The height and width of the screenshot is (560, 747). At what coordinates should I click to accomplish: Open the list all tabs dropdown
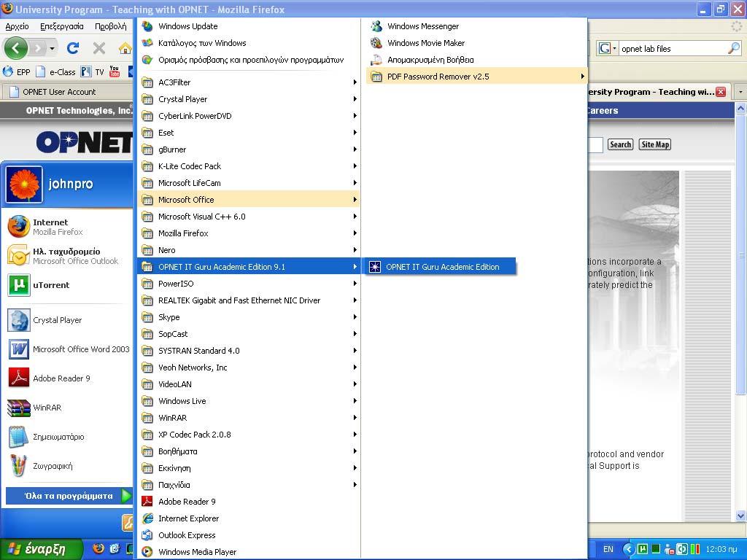click(740, 92)
